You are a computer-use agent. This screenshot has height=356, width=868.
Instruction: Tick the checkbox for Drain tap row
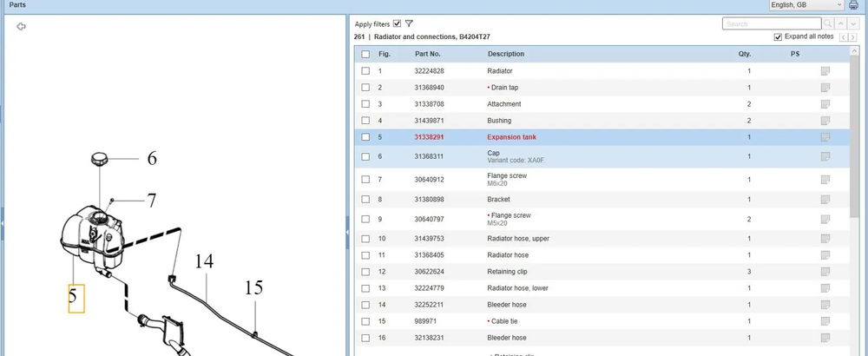pyautogui.click(x=365, y=88)
